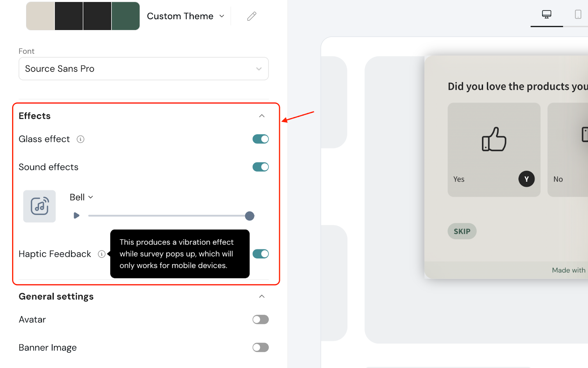
Task: Switch to mobile preview view
Action: coord(578,15)
